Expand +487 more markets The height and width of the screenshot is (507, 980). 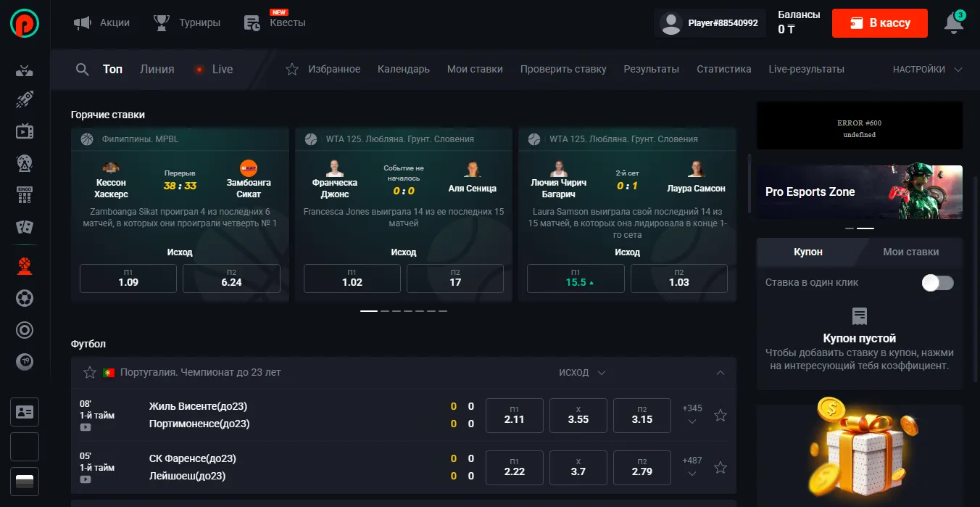[x=692, y=467]
